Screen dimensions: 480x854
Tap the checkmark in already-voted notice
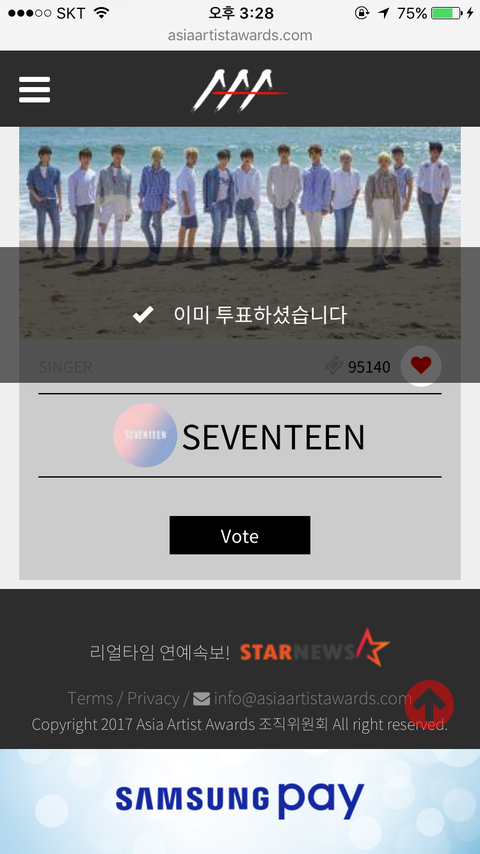click(143, 314)
